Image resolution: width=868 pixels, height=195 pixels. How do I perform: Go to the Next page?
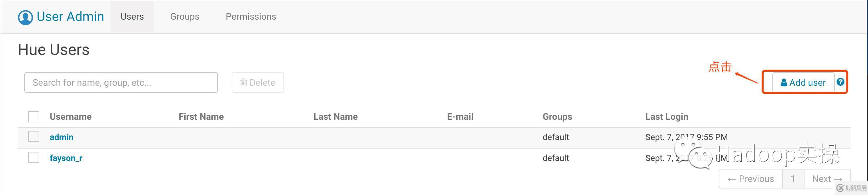coord(826,179)
